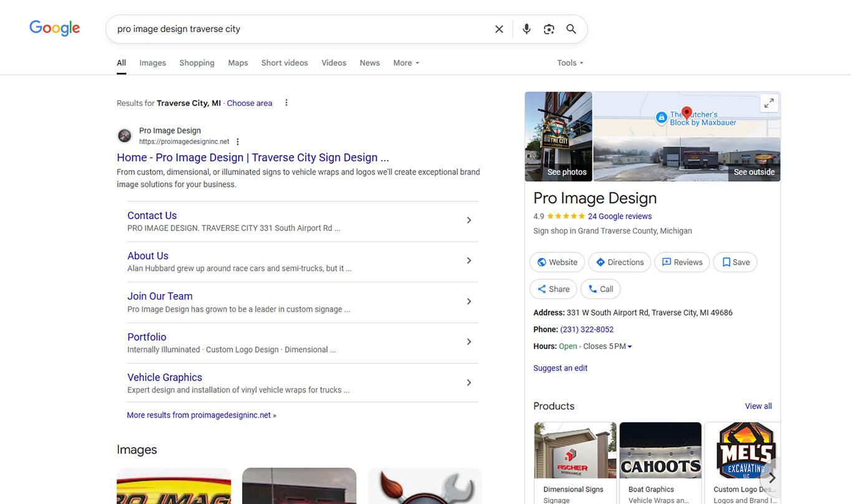Screen dimensions: 851x504
Task: Open the Tools dropdown
Action: tap(569, 62)
